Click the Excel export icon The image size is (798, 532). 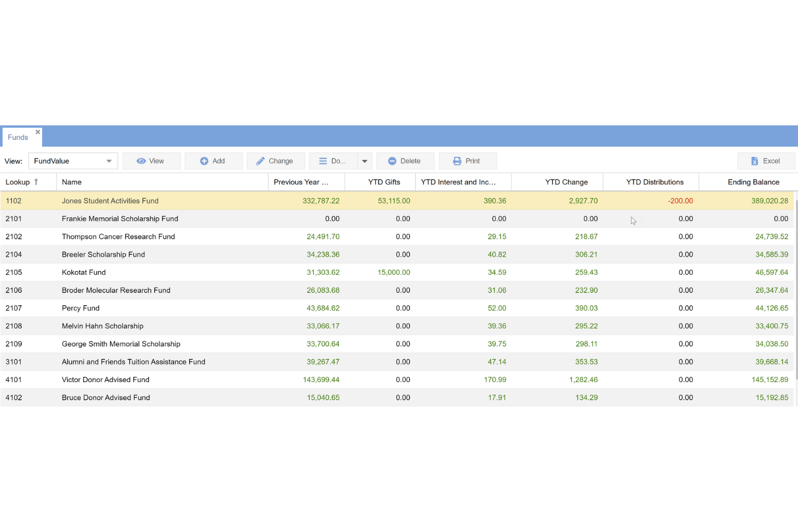(754, 161)
